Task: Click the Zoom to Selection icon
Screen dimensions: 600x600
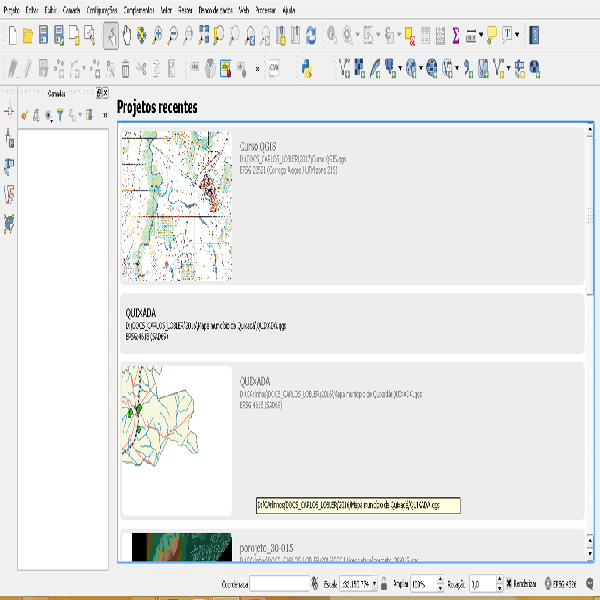Action: 219,35
